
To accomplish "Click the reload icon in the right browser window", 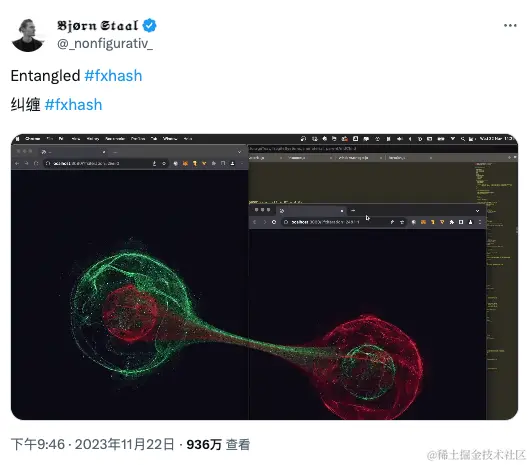I will 274,222.
